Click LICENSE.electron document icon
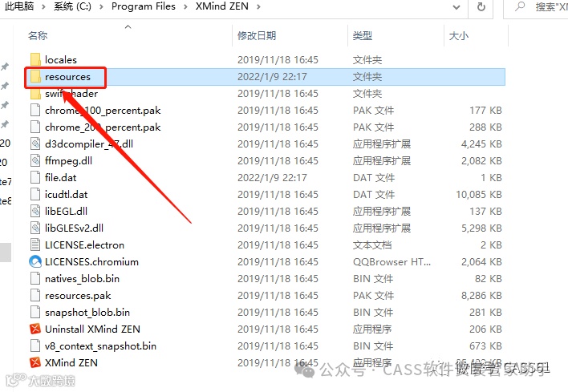Image resolution: width=568 pixels, height=392 pixels. point(35,245)
